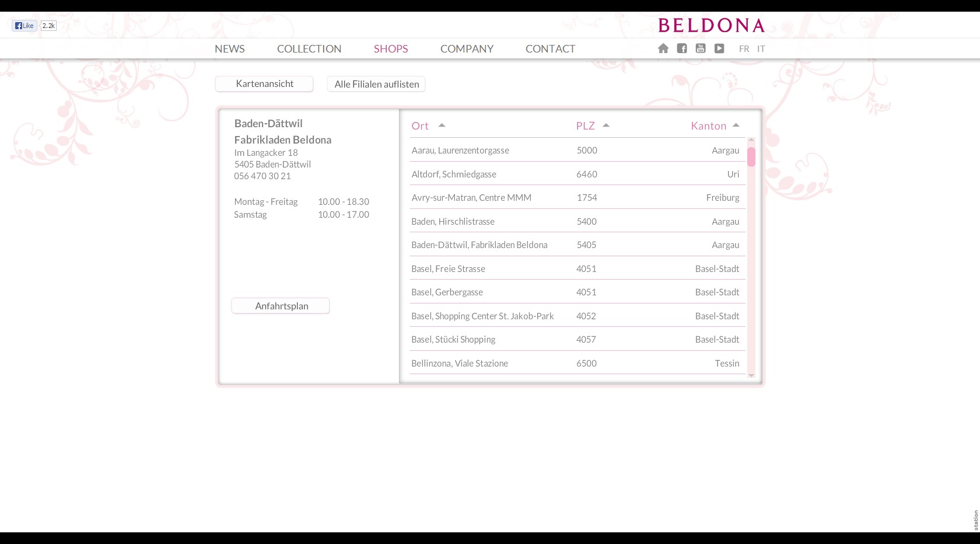Viewport: 980px width, 544px height.
Task: Go to the COMPANY menu item
Action: coord(467,49)
